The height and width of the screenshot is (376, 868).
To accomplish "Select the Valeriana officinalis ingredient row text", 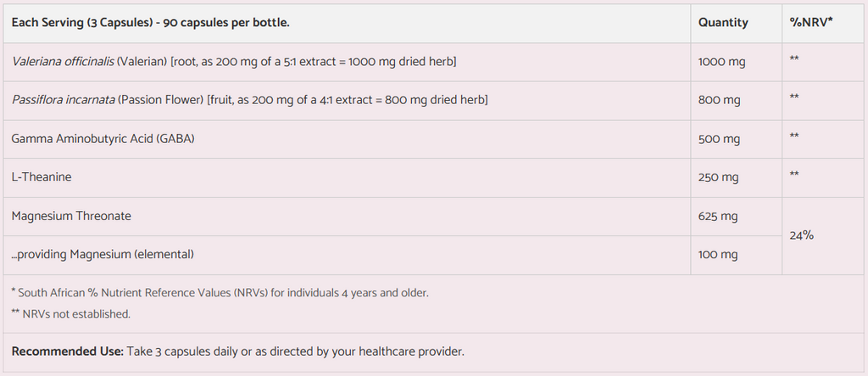I will (235, 62).
